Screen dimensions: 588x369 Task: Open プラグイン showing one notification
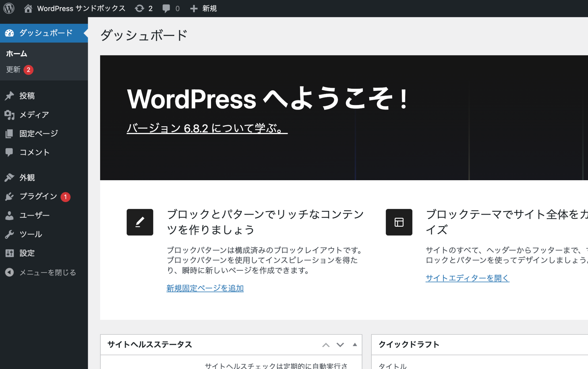coord(37,196)
